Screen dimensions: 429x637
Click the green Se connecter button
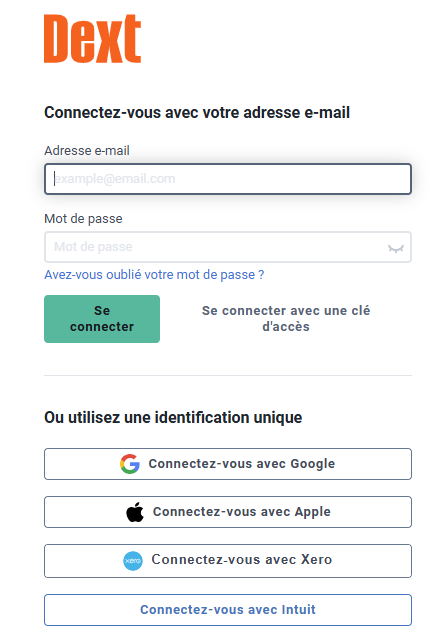(102, 319)
